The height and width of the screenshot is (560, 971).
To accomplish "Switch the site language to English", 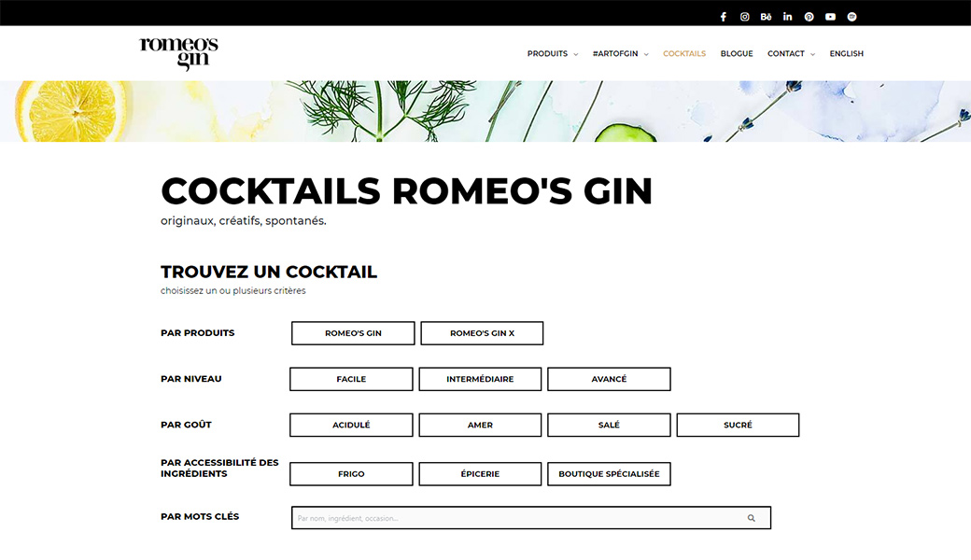I will 847,54.
